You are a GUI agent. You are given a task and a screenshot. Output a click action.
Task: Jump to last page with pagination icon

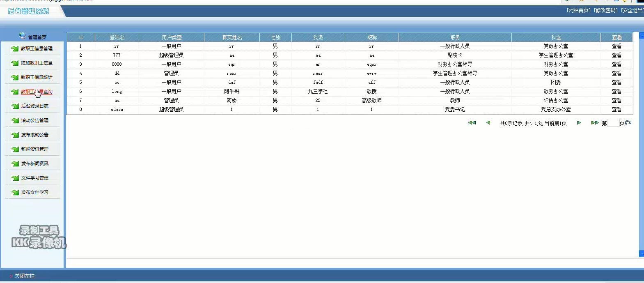[x=595, y=122]
